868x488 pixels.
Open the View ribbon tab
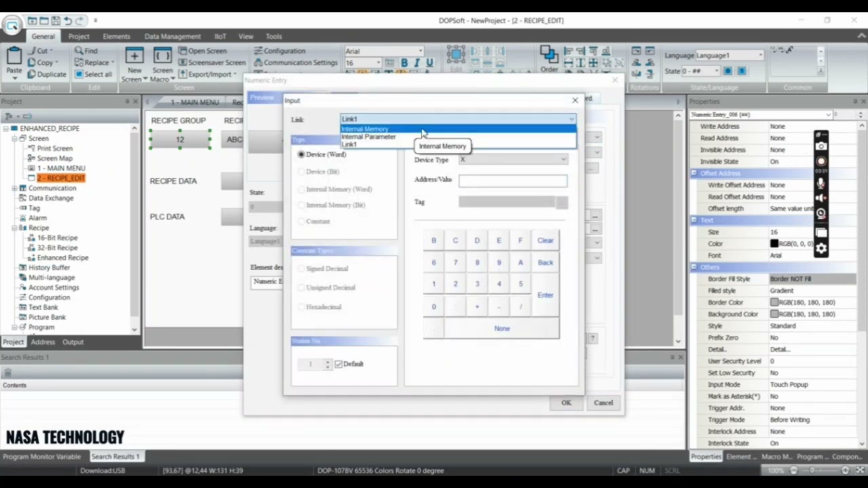(245, 37)
